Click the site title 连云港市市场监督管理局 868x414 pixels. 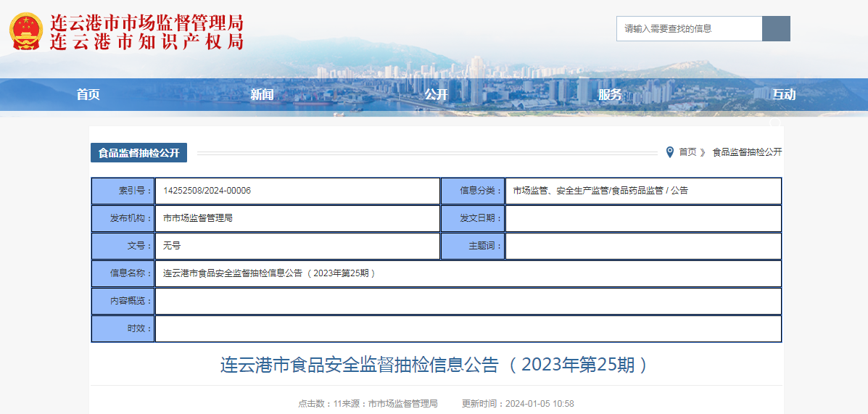(146, 22)
